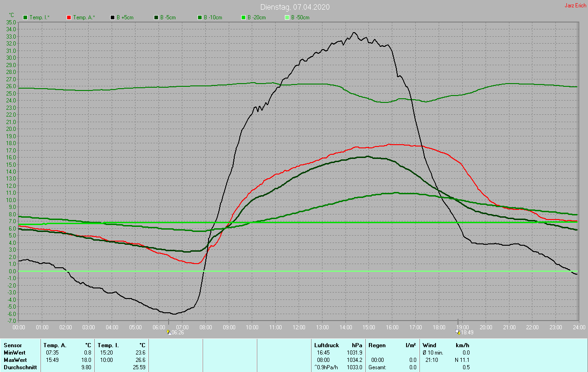Click the 1034.2 maximum pressure value

[x=354, y=360]
